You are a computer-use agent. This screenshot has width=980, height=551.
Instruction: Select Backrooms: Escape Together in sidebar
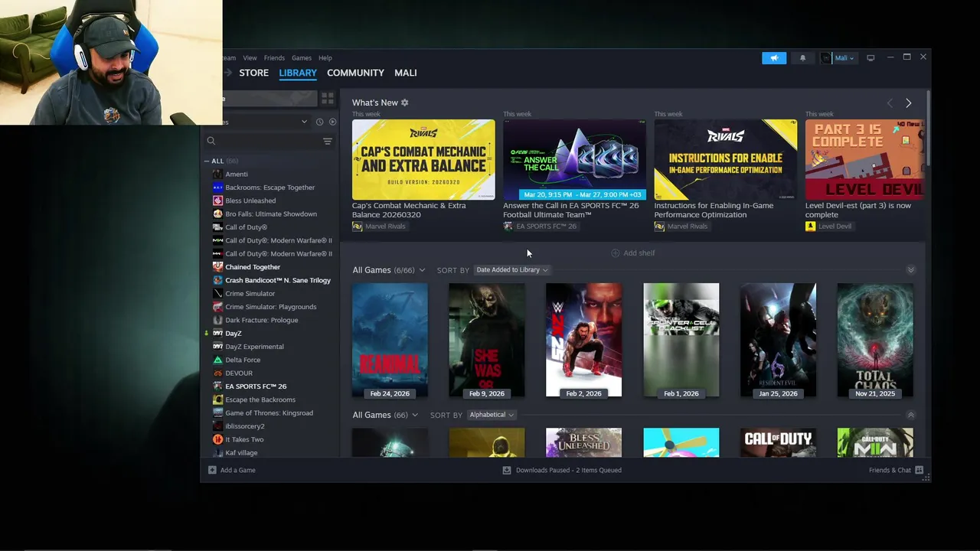[x=269, y=187]
